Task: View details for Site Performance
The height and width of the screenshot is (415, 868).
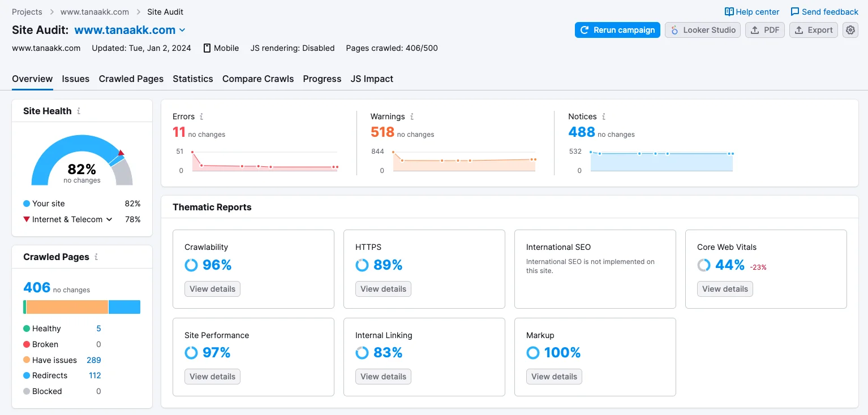Action: (212, 377)
